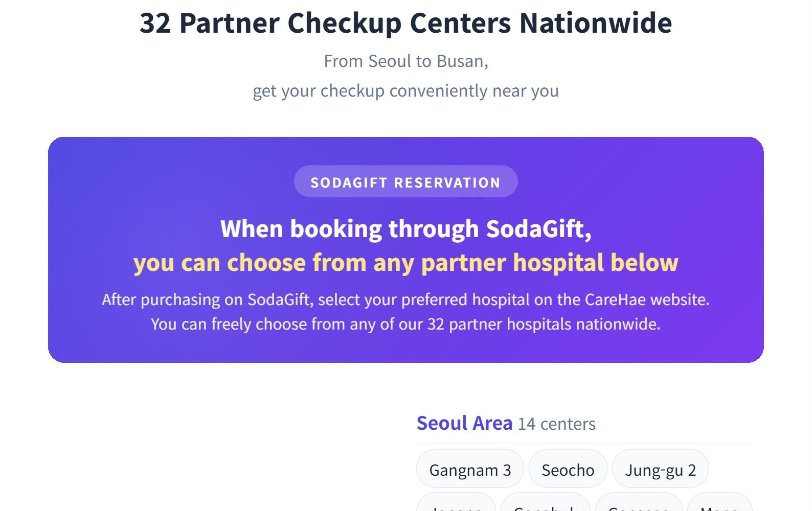Click the Seoul Area region heading
Viewport: 812px width, 511px height.
point(464,423)
